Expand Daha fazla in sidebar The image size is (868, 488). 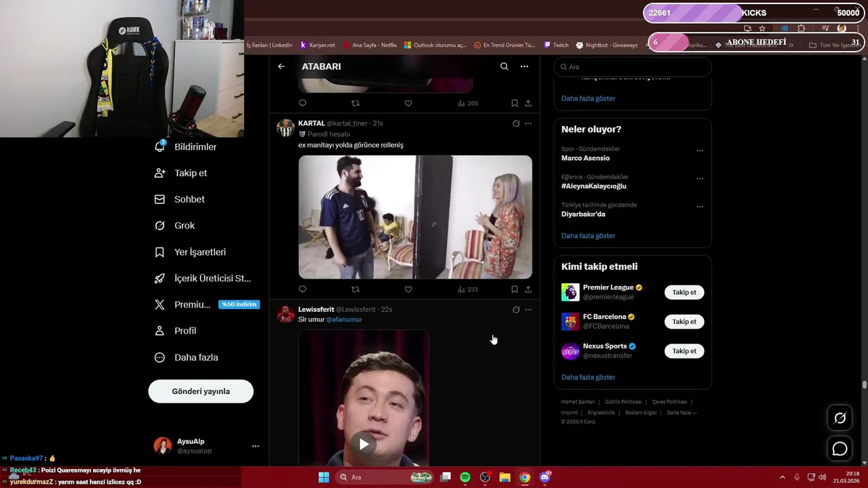coord(186,357)
